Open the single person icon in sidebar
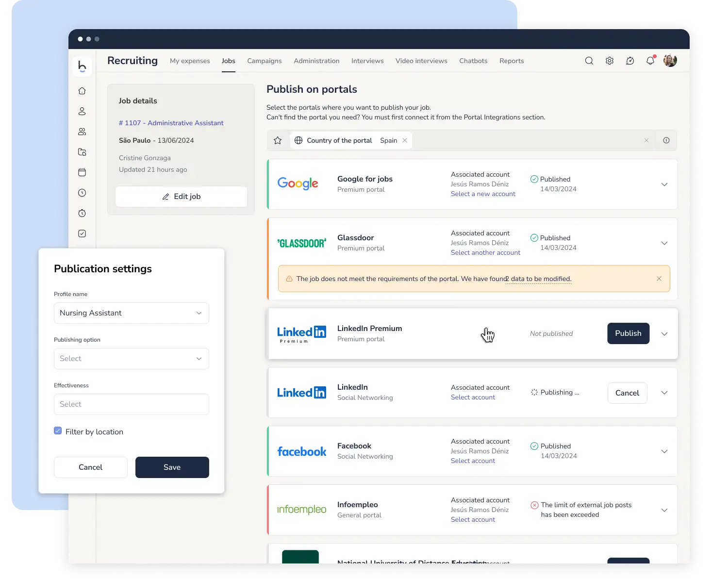This screenshot has height=579, width=728. pos(82,111)
